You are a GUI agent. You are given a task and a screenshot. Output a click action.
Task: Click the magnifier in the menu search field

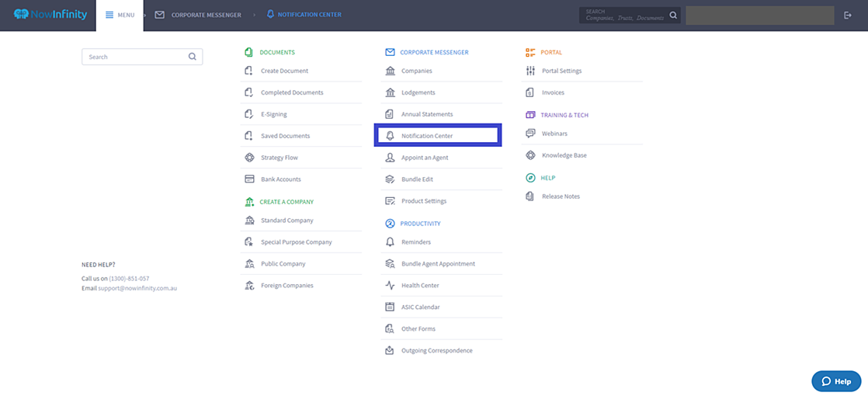(x=192, y=57)
